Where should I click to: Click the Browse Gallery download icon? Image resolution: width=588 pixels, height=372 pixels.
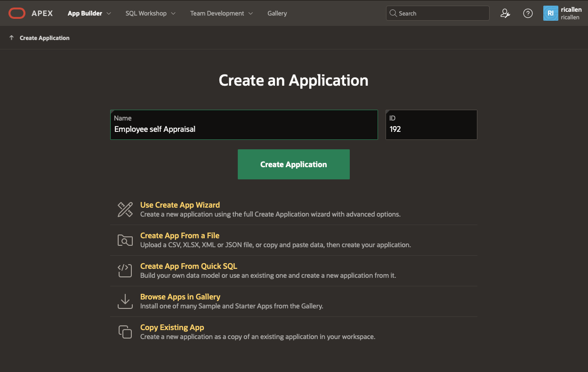pyautogui.click(x=125, y=301)
